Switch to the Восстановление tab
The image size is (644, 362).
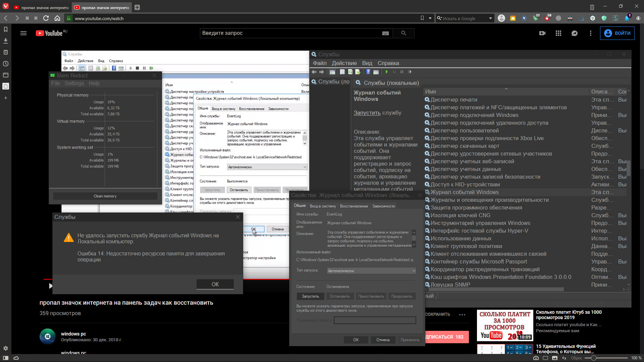click(x=354, y=206)
